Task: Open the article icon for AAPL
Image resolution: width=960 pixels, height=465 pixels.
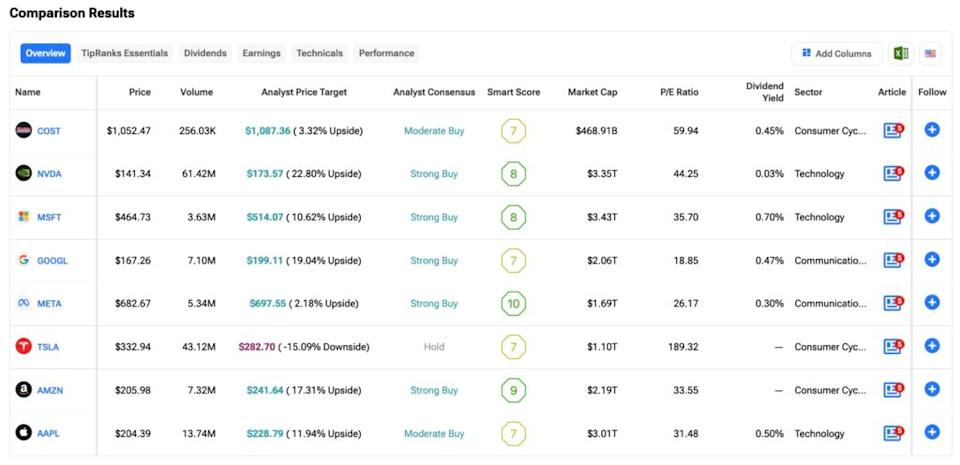Action: pyautogui.click(x=893, y=434)
